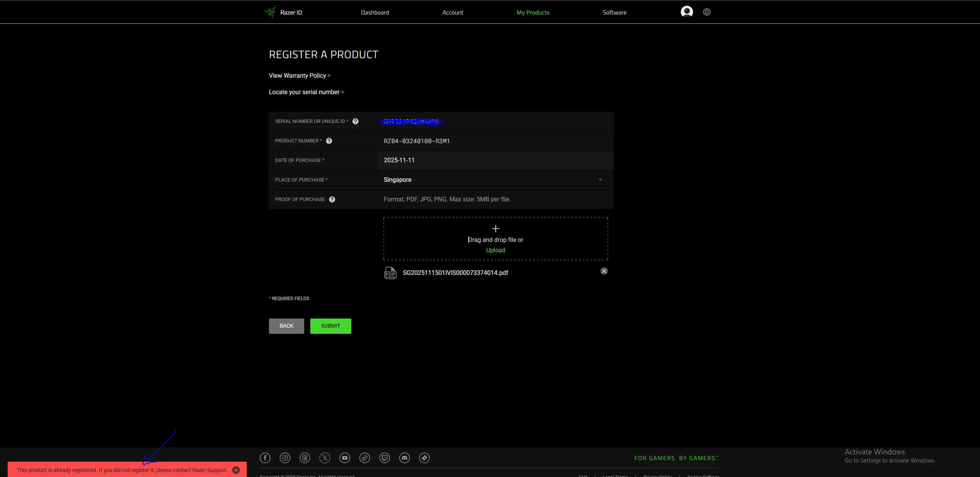
Task: Click the proof of purchase help icon
Action: click(x=332, y=199)
